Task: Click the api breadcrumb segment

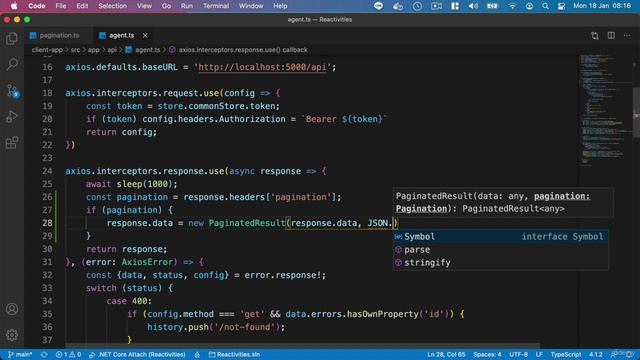Action: [112, 50]
